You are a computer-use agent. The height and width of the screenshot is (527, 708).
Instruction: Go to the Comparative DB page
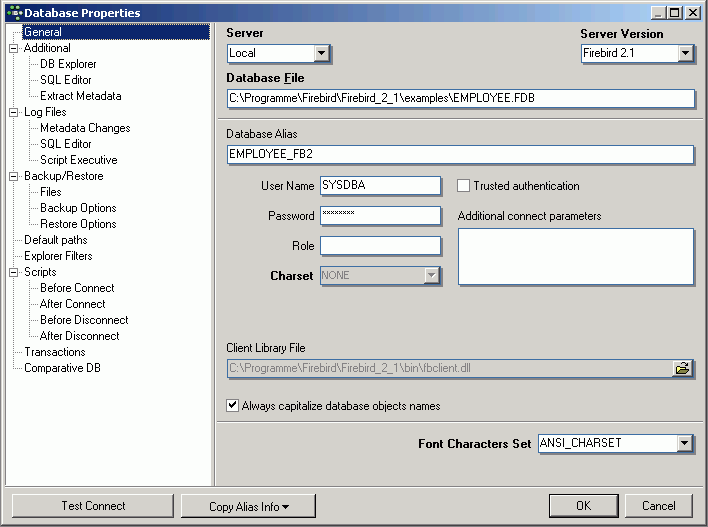[x=62, y=368]
